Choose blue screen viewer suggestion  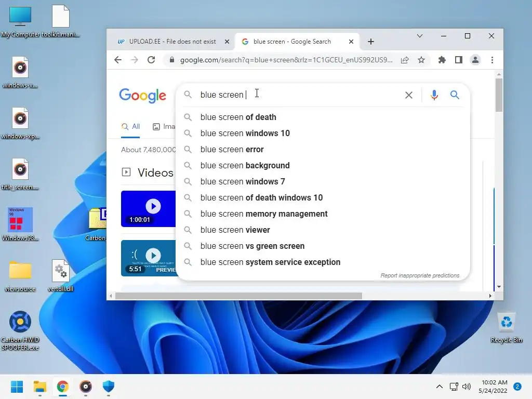(323, 230)
